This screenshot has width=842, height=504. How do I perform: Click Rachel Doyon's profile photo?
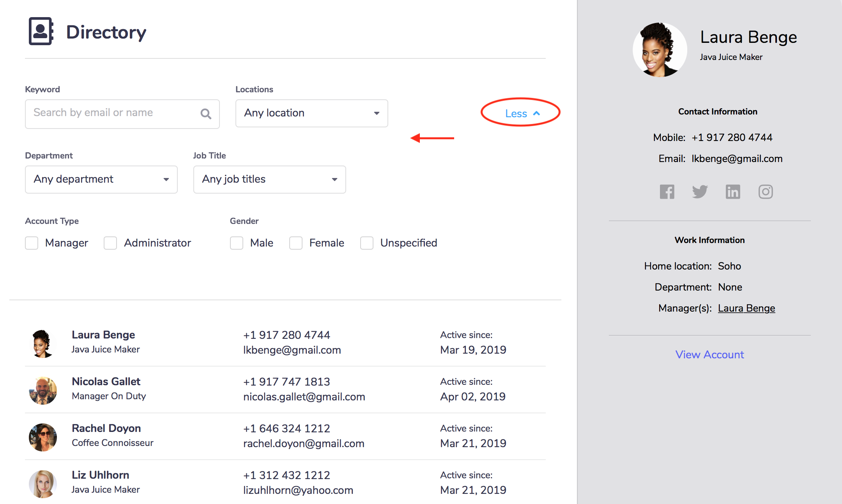[x=43, y=437]
